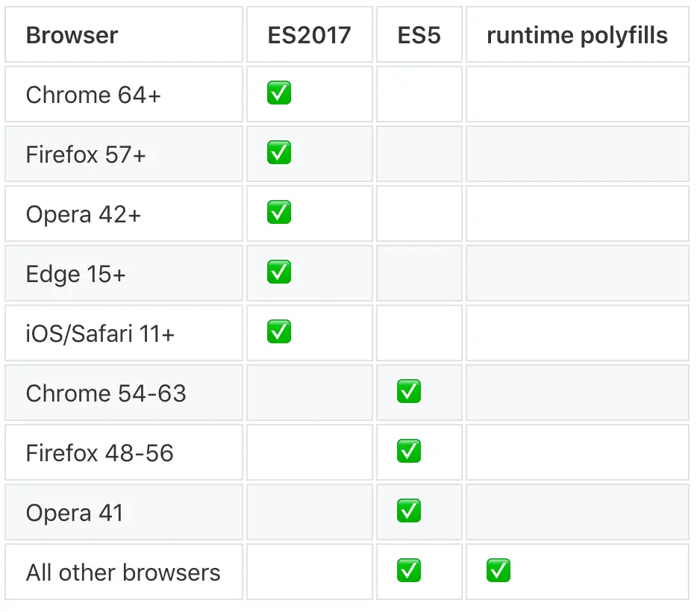Screen dimensions: 700x612
Task: Select the Firefox 57+ row label
Action: (86, 154)
